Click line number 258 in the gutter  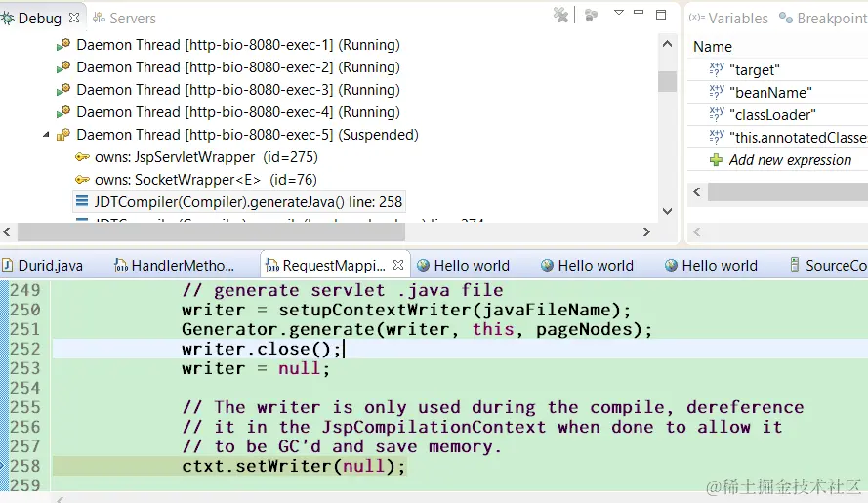25,466
